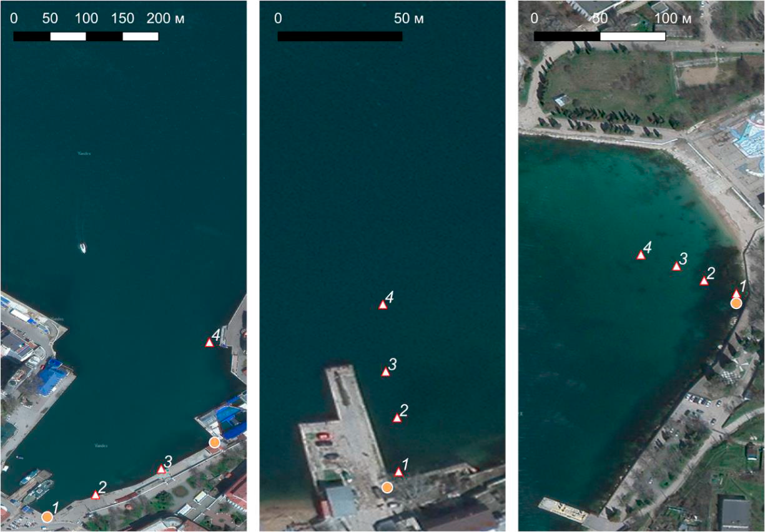Click triangle marker 4 in left map

[209, 343]
